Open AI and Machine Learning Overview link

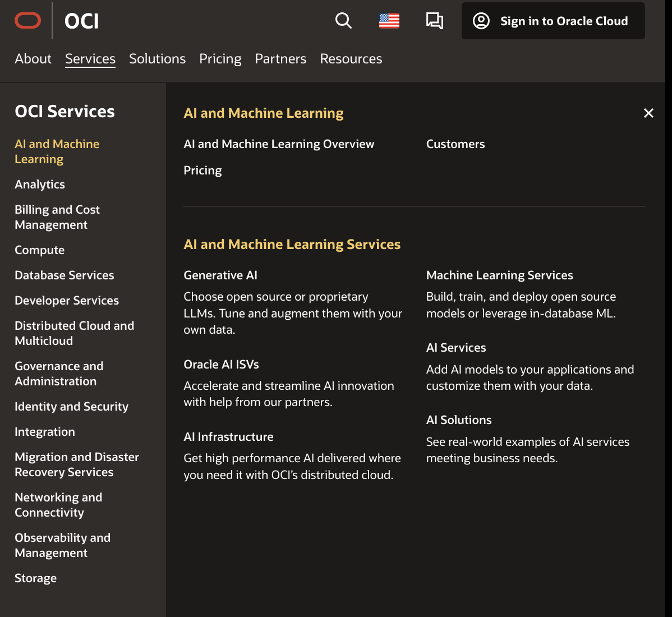(279, 144)
